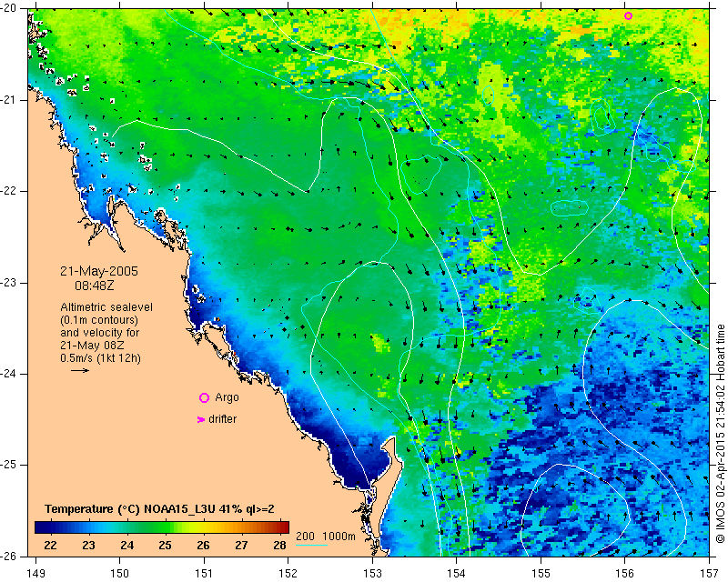Click the Temperature NOAA15_L3U colorbar title
The width and height of the screenshot is (728, 582).
(x=159, y=509)
